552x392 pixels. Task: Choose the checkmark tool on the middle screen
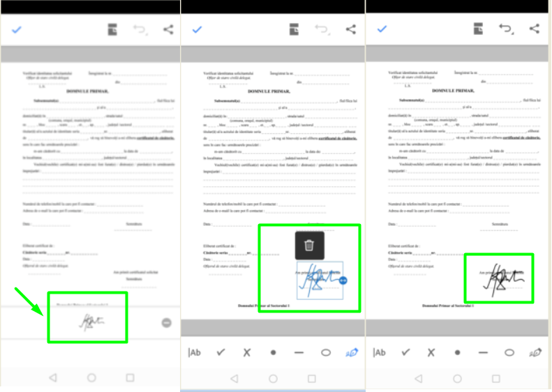point(221,352)
